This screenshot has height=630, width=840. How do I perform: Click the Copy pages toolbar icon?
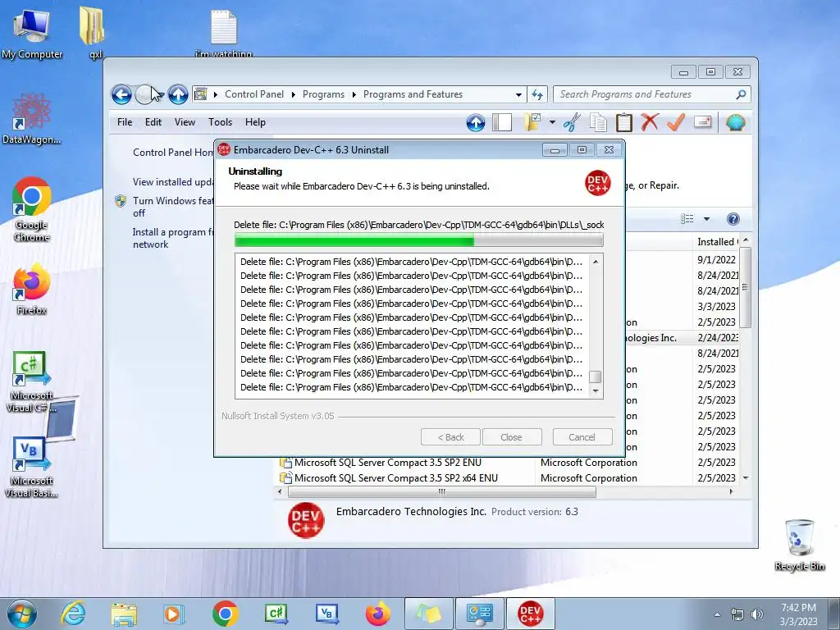point(598,122)
